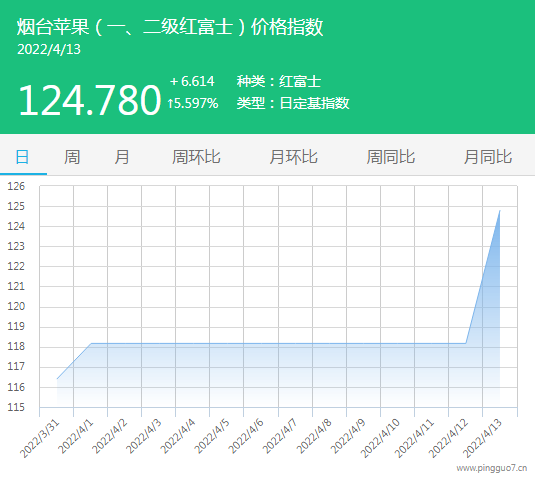Click the 类型：日定基指数 label

coord(293,103)
